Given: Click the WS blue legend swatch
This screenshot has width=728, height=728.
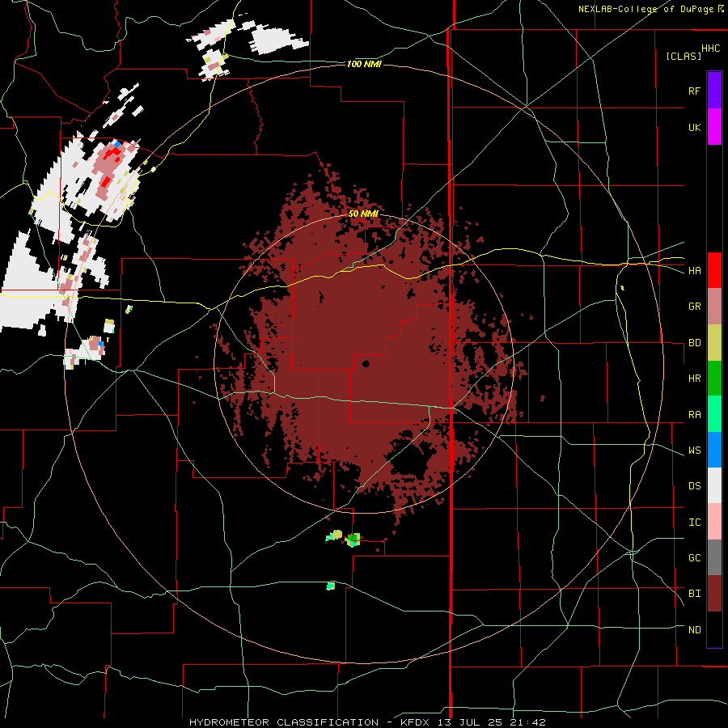Looking at the screenshot, I should [x=714, y=450].
